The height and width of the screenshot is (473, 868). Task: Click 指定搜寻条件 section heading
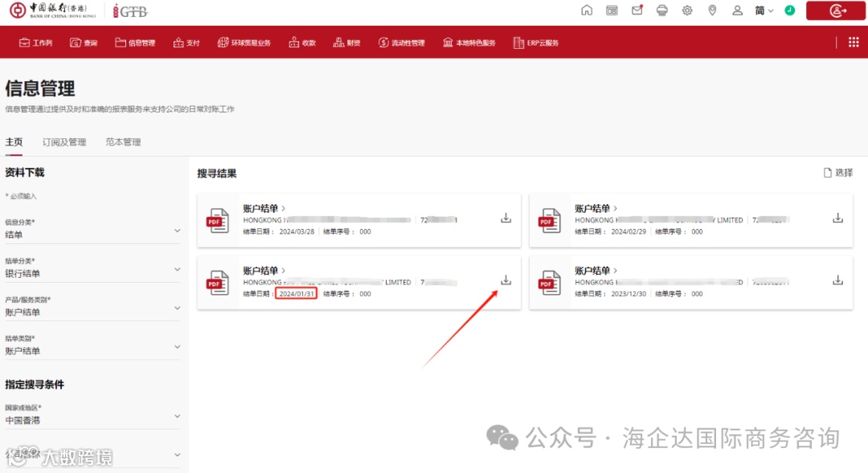(x=35, y=384)
